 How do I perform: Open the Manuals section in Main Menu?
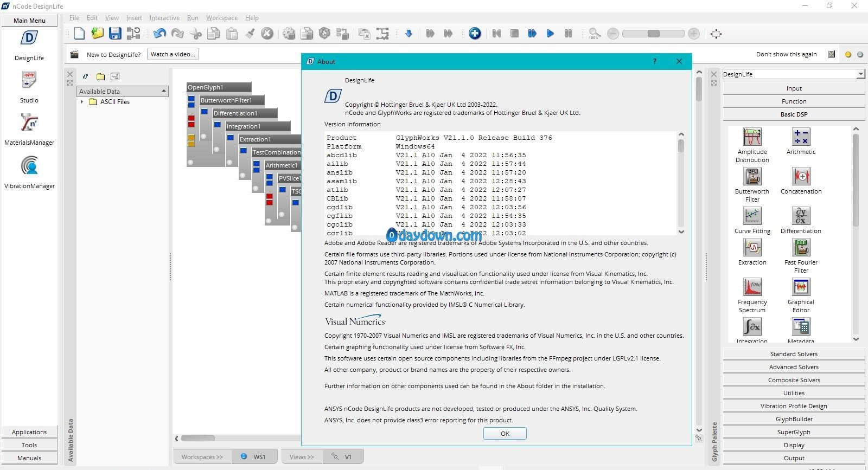click(x=29, y=458)
